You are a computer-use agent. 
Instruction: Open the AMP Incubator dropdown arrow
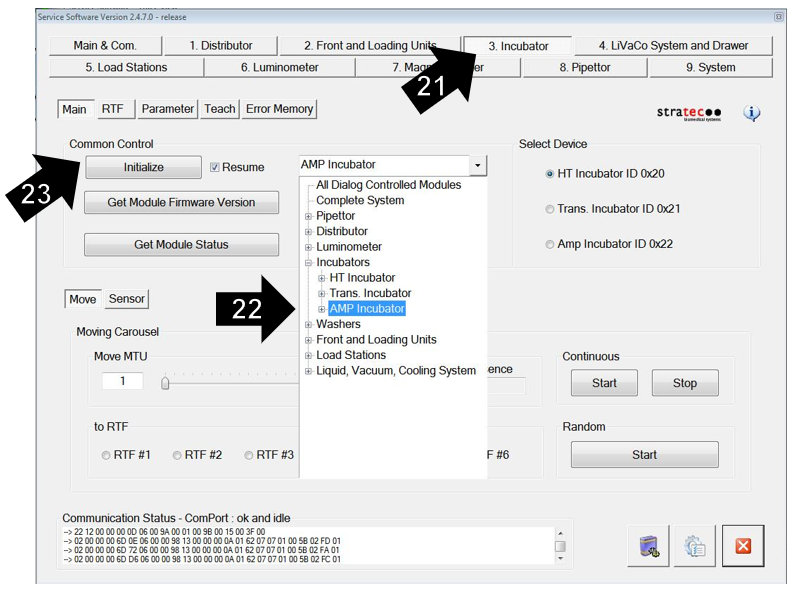pos(478,165)
